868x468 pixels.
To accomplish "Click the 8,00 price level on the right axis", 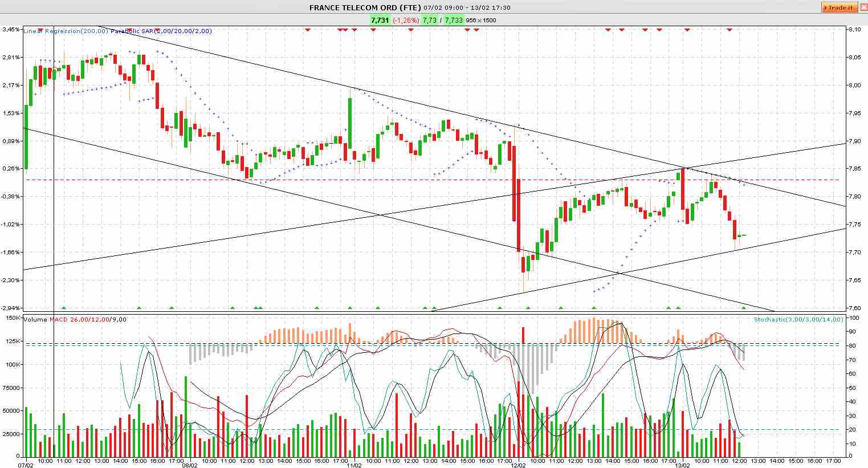I will point(854,85).
